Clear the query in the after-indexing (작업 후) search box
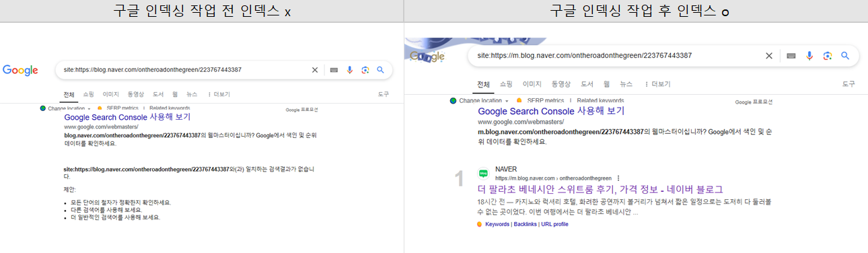 point(769,56)
